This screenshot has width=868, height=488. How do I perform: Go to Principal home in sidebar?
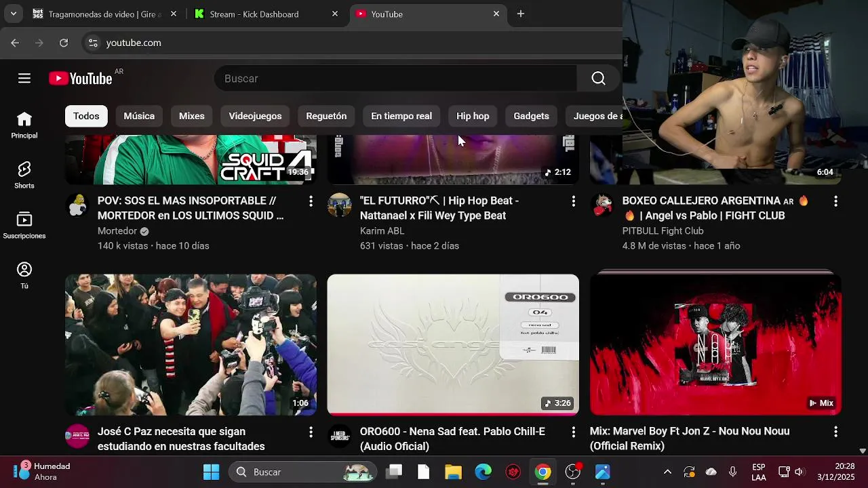[x=24, y=125]
